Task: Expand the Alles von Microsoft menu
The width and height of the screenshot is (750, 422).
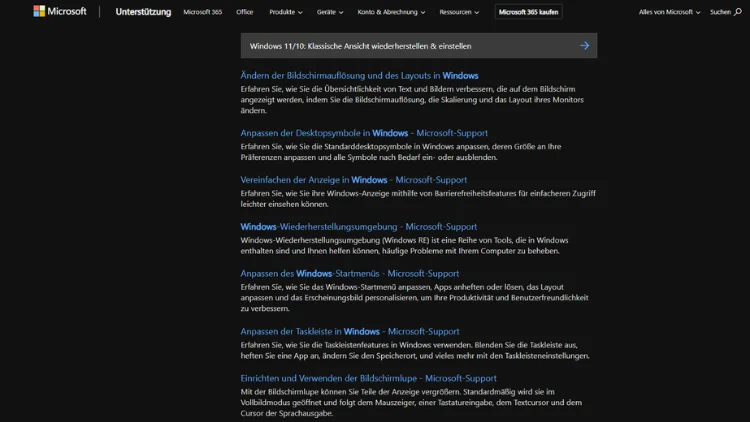Action: point(669,12)
